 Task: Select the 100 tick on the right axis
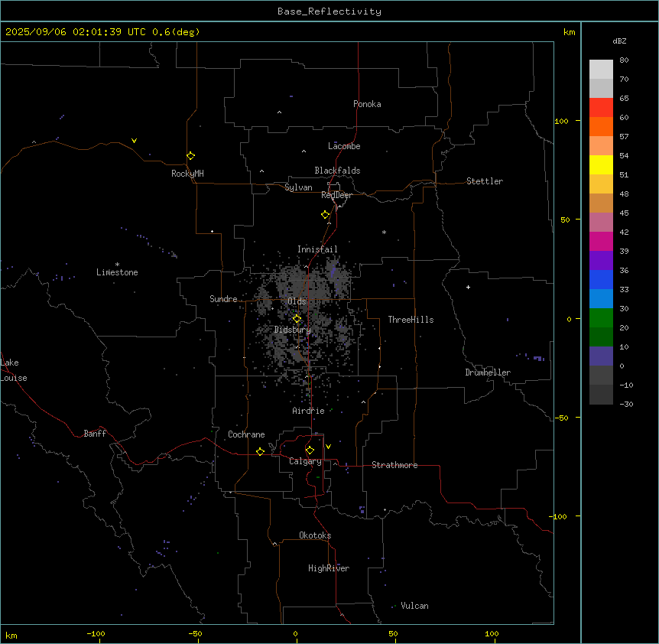tap(561, 121)
